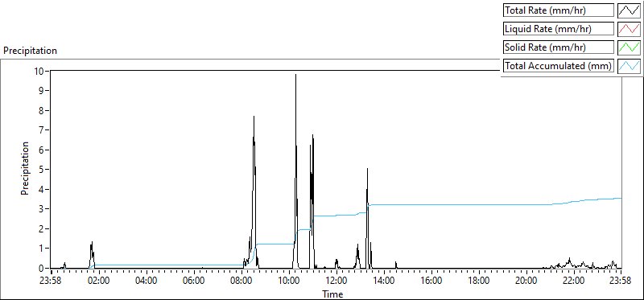Viewport: 644px width, 300px height.
Task: Click the Solid Rate green line swatch
Action: click(x=630, y=47)
